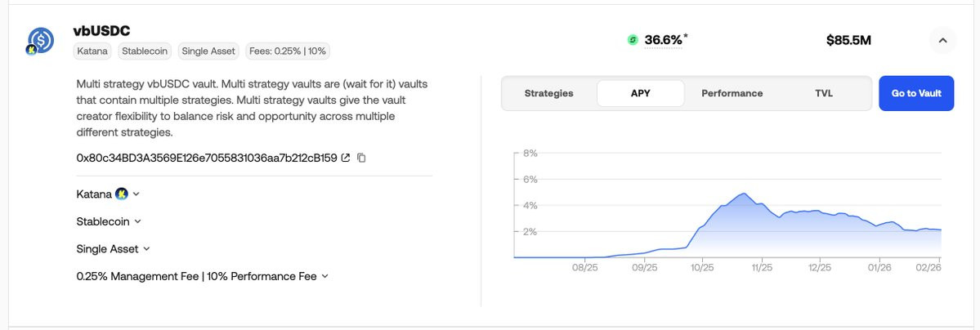Collapse the vbUSDC vault row

[x=942, y=40]
